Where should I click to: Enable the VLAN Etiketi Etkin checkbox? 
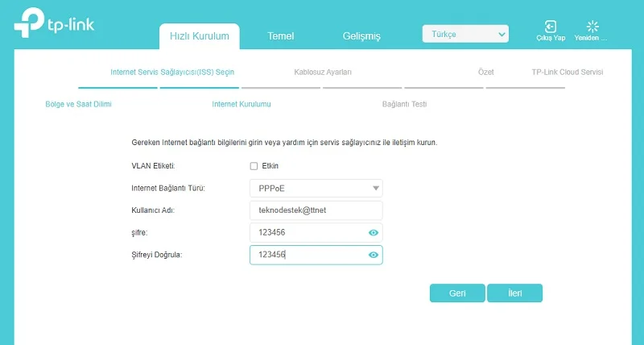[x=254, y=166]
